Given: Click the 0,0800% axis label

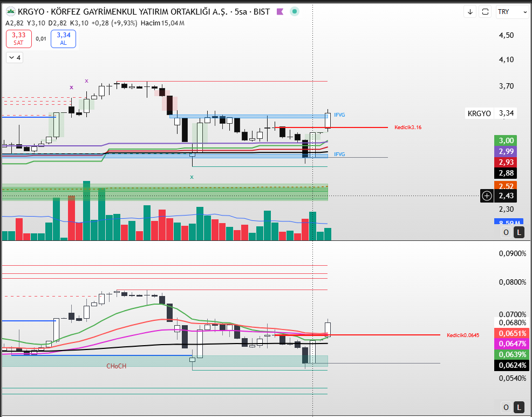Looking at the screenshot, I should tap(513, 282).
